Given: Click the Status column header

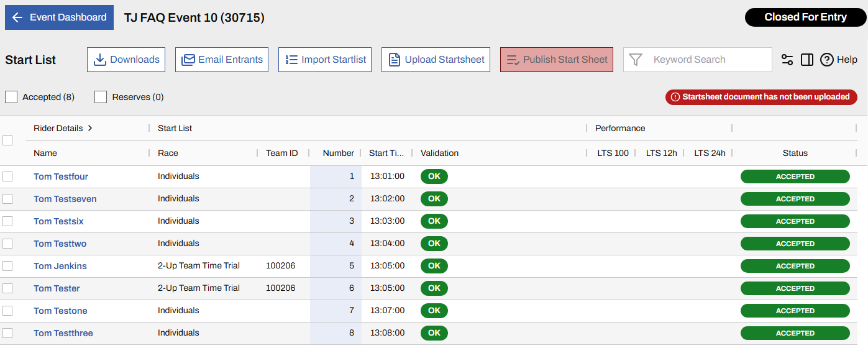Looking at the screenshot, I should [795, 153].
